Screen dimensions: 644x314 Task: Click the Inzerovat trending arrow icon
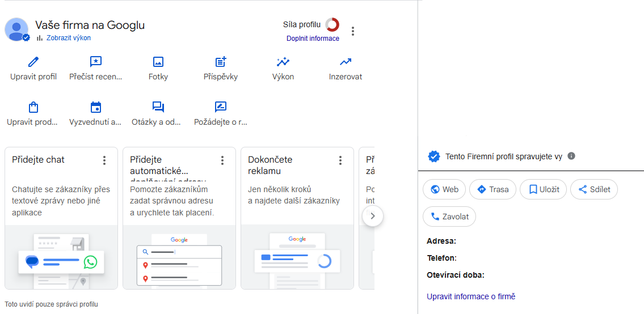346,62
